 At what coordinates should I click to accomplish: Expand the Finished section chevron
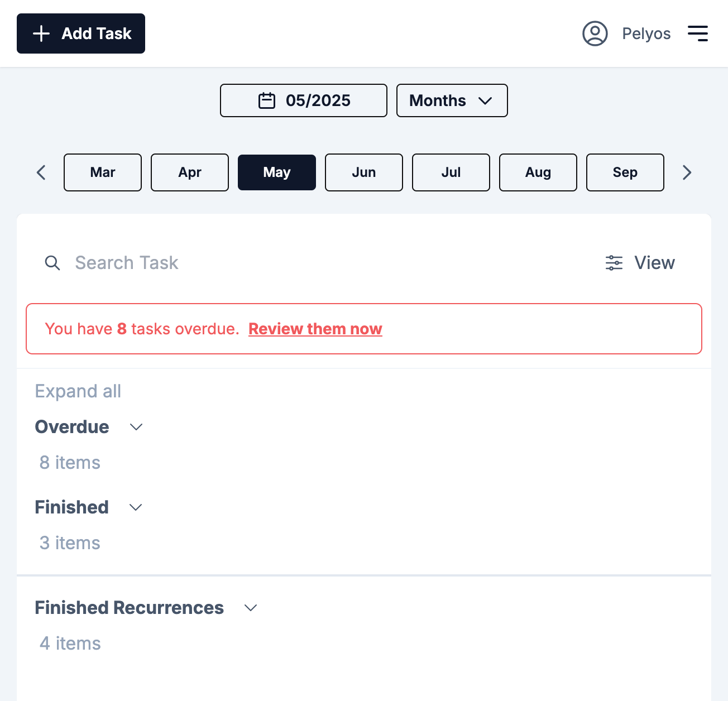tap(136, 507)
